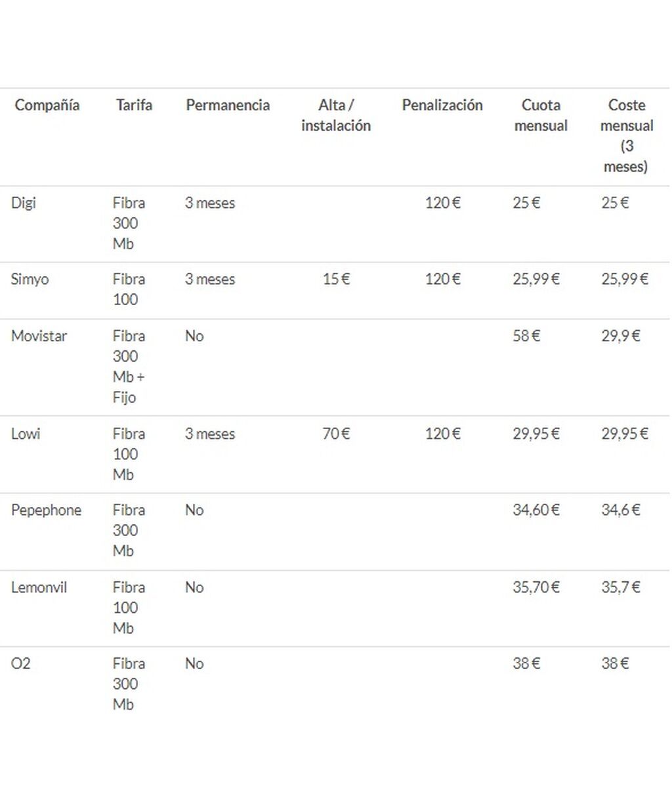The image size is (672, 786).
Task: Click the Penalización column header
Action: (442, 105)
